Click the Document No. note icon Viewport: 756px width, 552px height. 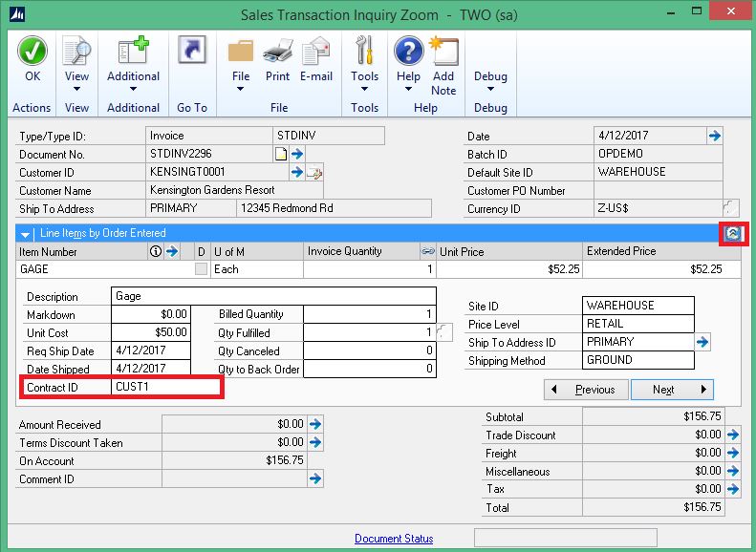pyautogui.click(x=281, y=154)
